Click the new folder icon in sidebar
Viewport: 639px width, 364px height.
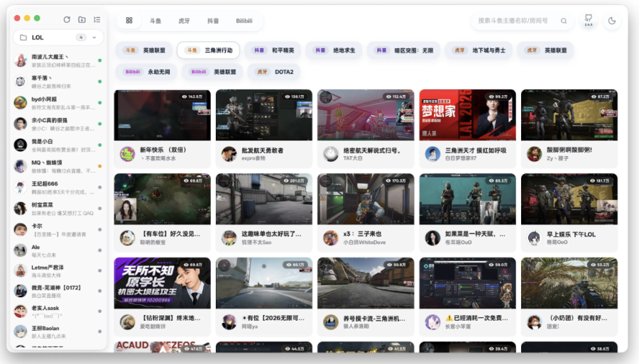[82, 20]
